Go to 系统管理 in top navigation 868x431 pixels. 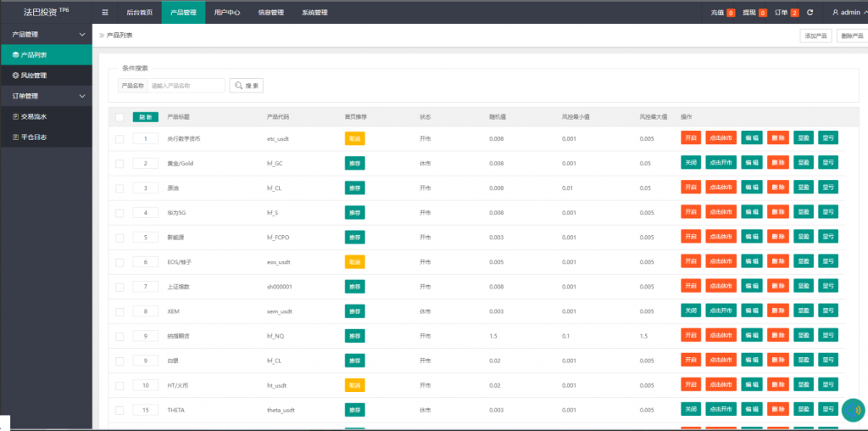pos(314,13)
